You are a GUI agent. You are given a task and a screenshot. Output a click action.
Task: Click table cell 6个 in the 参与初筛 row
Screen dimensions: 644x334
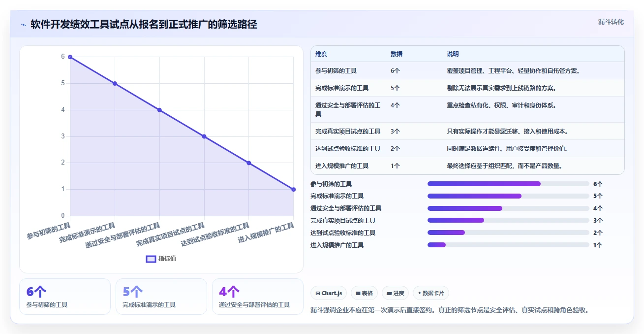(x=395, y=71)
